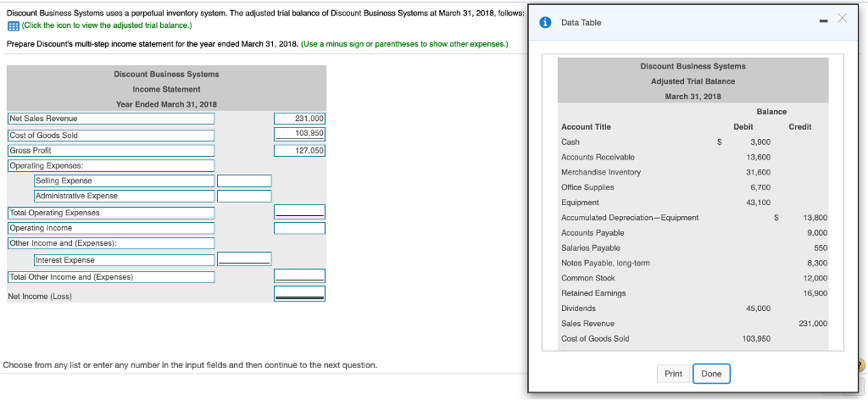The width and height of the screenshot is (868, 400).
Task: Close the Data Table popup with the X
Action: [843, 19]
